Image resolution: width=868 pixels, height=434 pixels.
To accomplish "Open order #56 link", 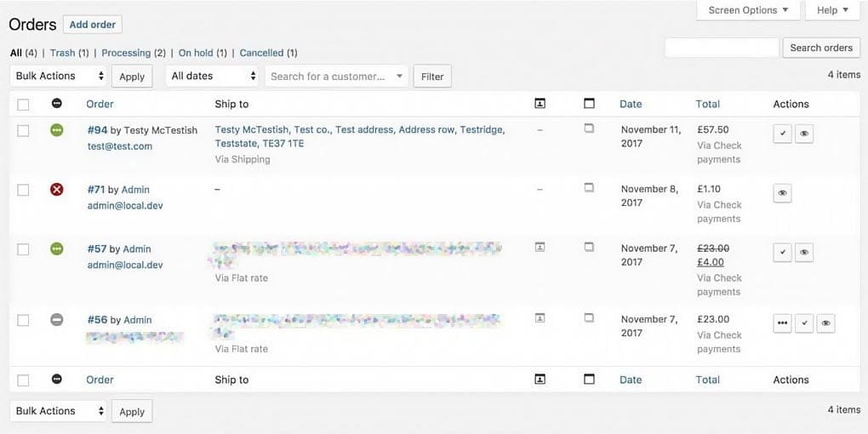I will (x=97, y=320).
